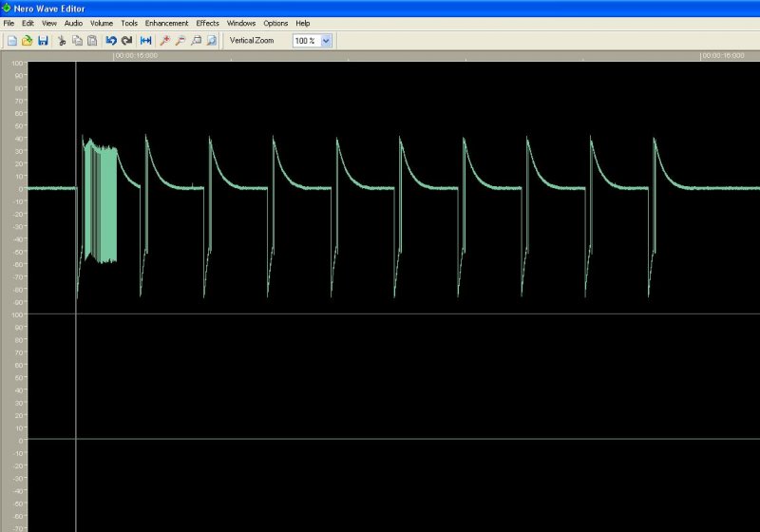Open the Edit menu

[x=28, y=23]
